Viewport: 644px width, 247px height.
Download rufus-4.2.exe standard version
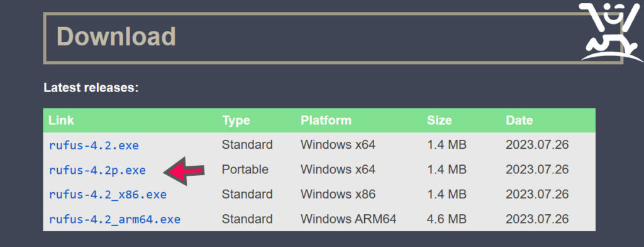[94, 146]
